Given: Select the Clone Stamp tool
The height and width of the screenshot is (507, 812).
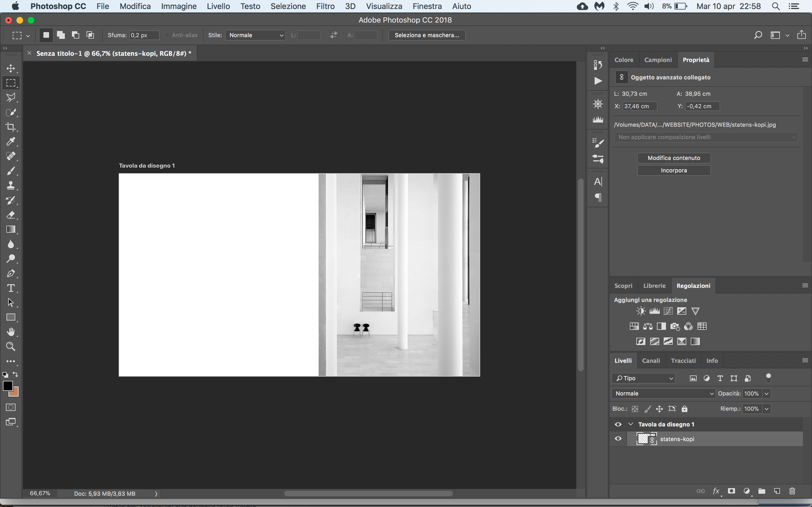Looking at the screenshot, I should tap(11, 185).
